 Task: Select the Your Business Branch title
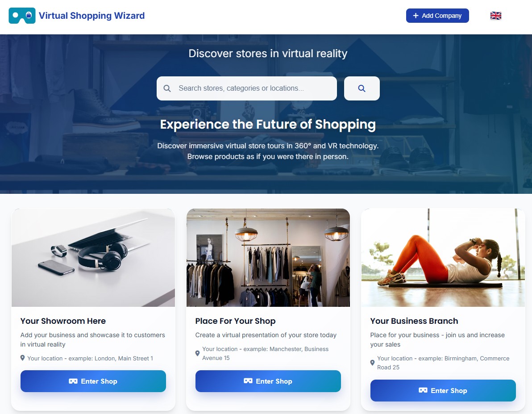point(414,321)
